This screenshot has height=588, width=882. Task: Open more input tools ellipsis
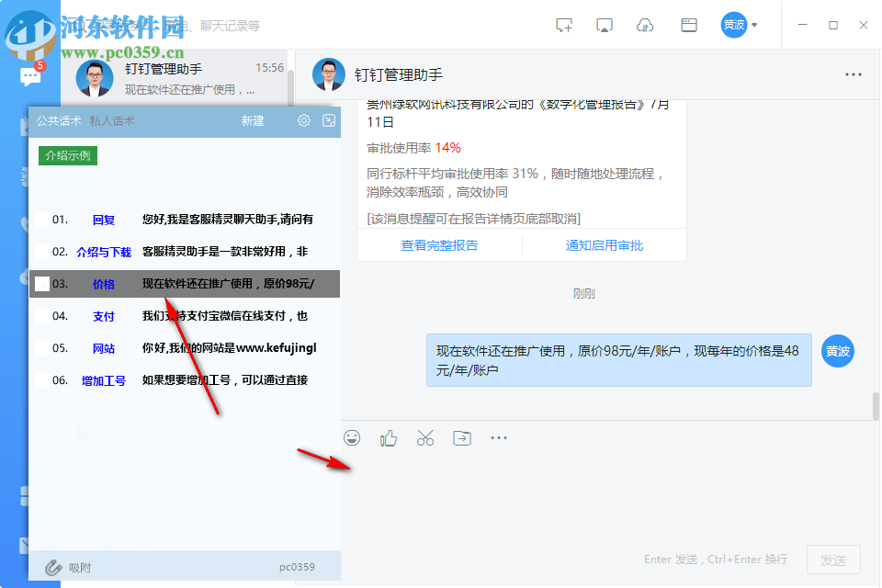point(498,437)
